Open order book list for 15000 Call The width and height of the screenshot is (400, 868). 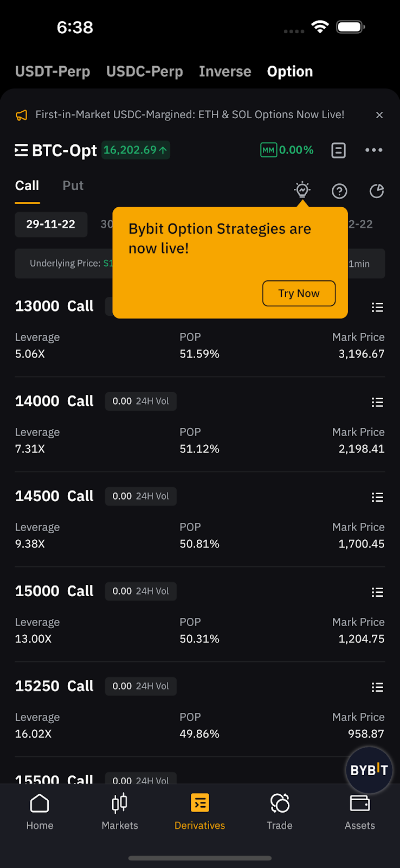tap(377, 592)
